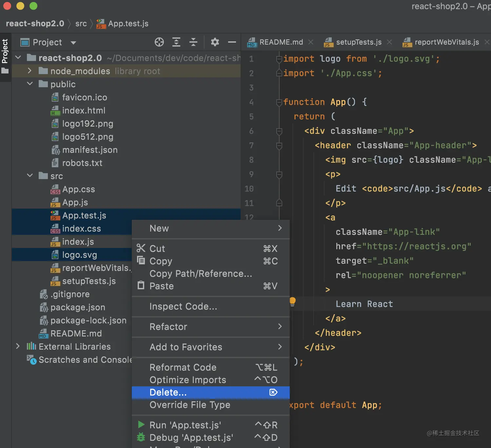The image size is (491, 448).
Task: Select logo192.png in the project tree
Action: [88, 124]
